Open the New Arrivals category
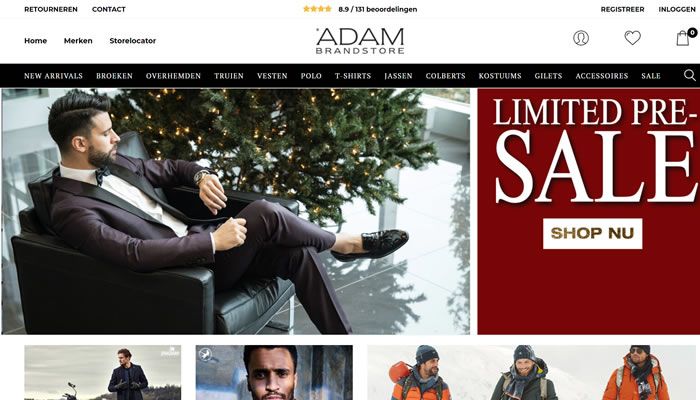This screenshot has height=400, width=700. click(53, 76)
